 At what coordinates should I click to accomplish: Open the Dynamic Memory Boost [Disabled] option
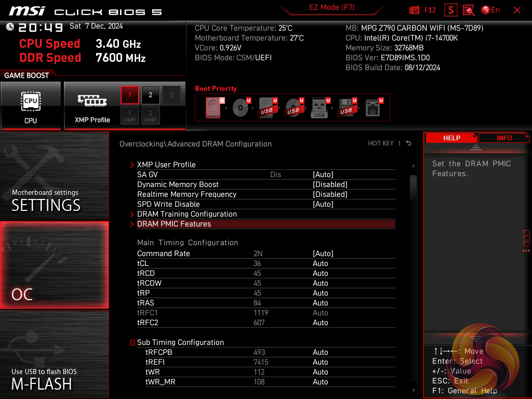click(330, 184)
